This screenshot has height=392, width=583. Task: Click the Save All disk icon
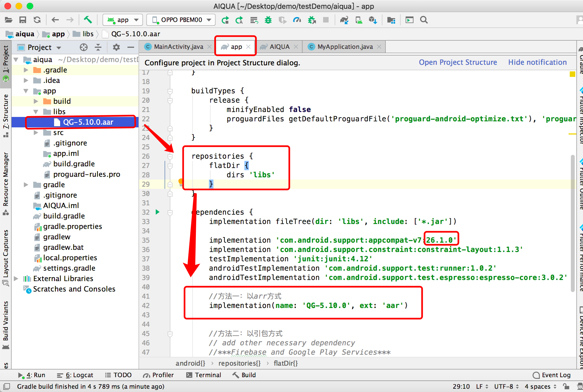point(23,20)
